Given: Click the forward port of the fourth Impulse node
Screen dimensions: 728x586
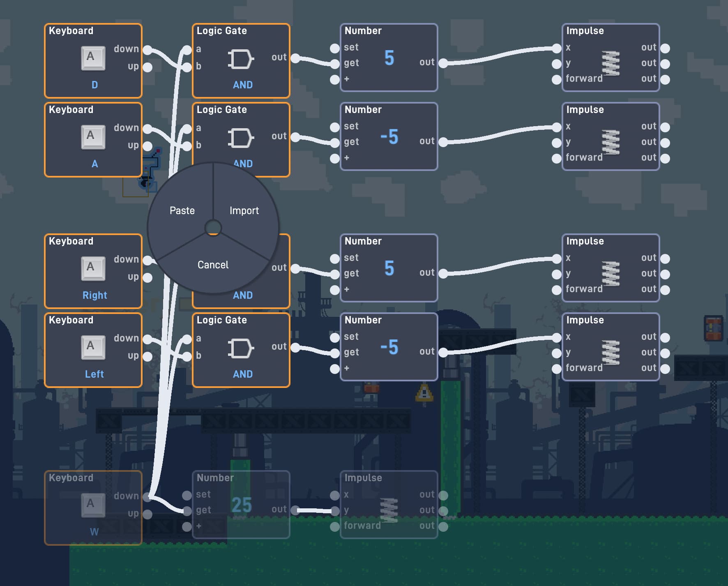Looking at the screenshot, I should (557, 369).
